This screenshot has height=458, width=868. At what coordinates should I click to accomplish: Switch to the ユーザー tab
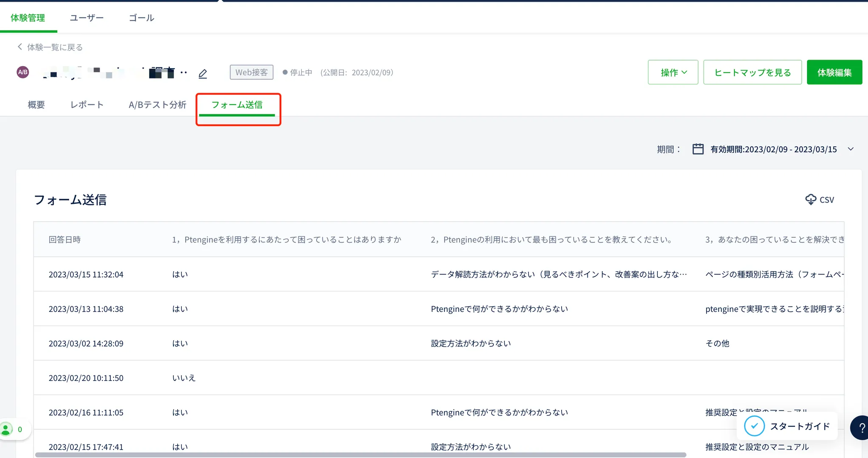pyautogui.click(x=86, y=18)
